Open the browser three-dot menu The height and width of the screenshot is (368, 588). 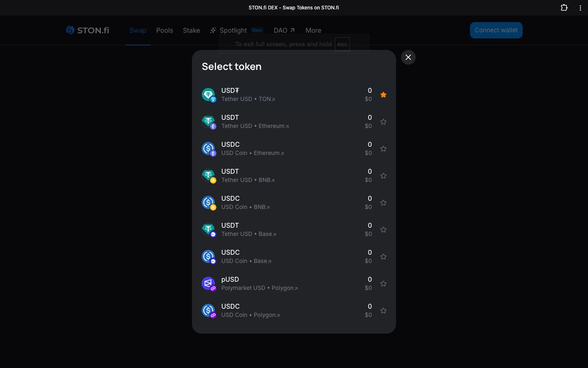pos(580,7)
